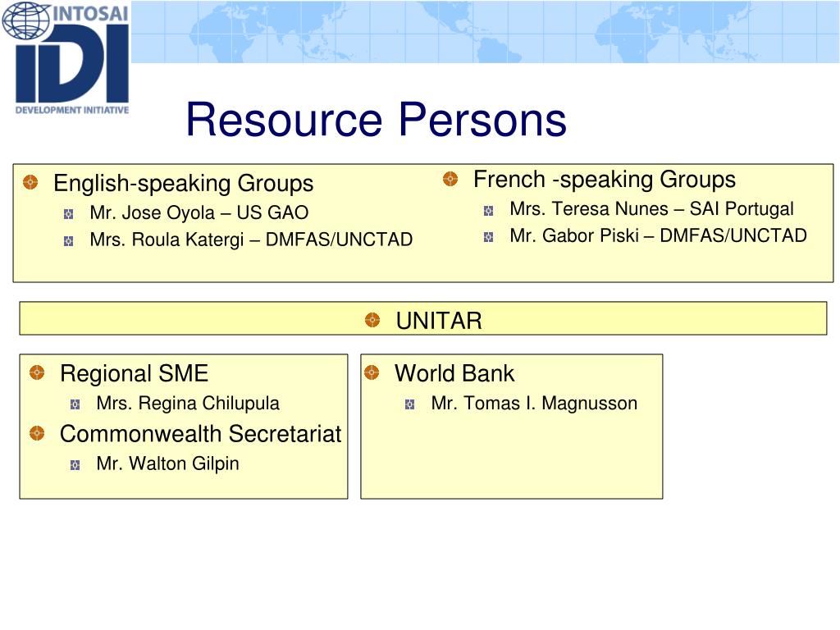Click square bullet next to Mr. Jose Oyola

[x=69, y=214]
